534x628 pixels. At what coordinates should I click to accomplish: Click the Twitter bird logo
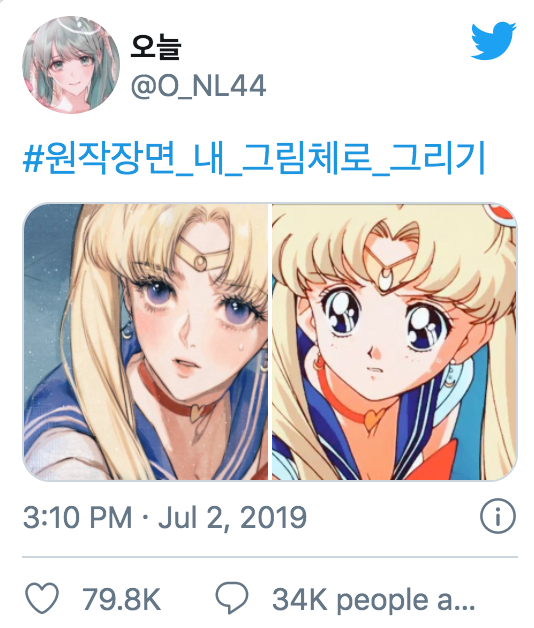point(493,41)
